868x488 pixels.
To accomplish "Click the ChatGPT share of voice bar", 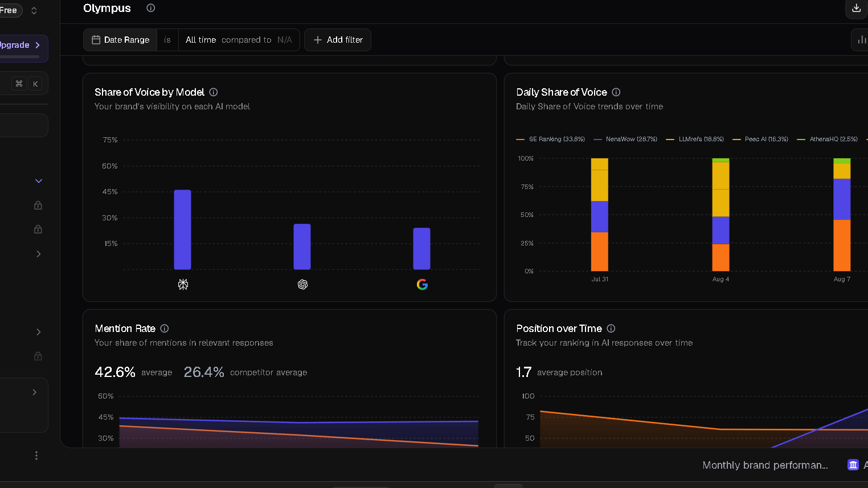I will [x=302, y=247].
